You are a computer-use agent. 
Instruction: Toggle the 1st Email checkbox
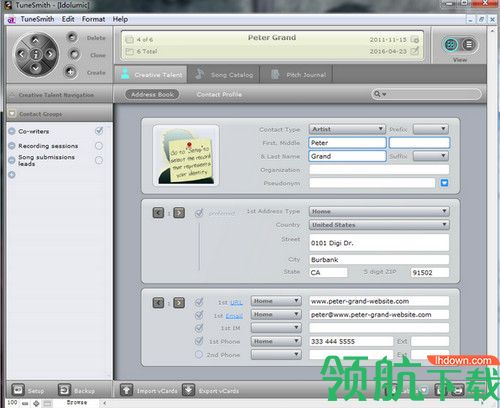[199, 315]
